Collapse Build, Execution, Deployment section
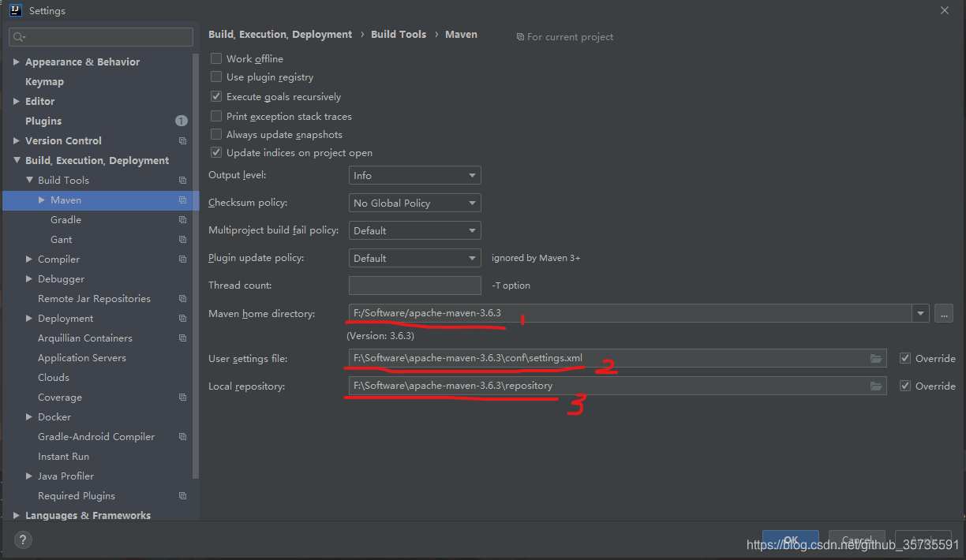Viewport: 966px width, 560px height. (x=17, y=160)
